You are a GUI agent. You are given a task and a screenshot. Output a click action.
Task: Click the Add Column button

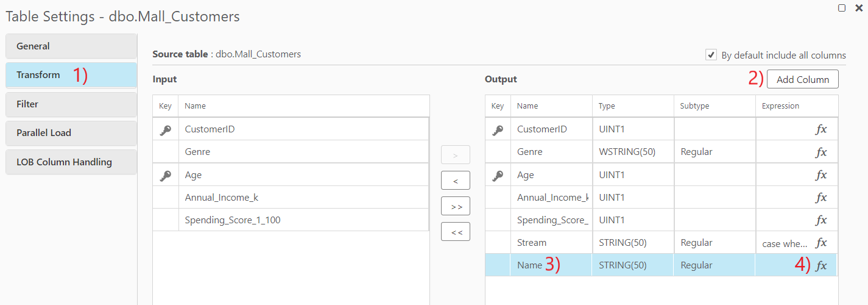(x=802, y=79)
